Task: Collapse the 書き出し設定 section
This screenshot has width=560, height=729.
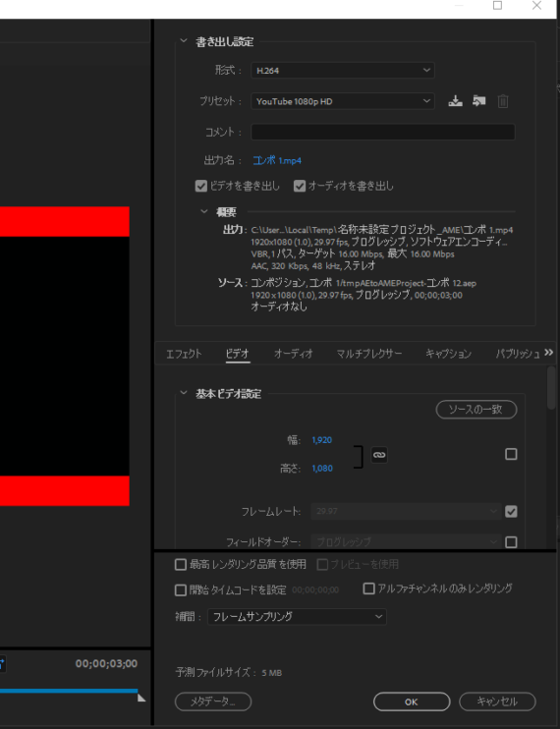Action: point(184,41)
